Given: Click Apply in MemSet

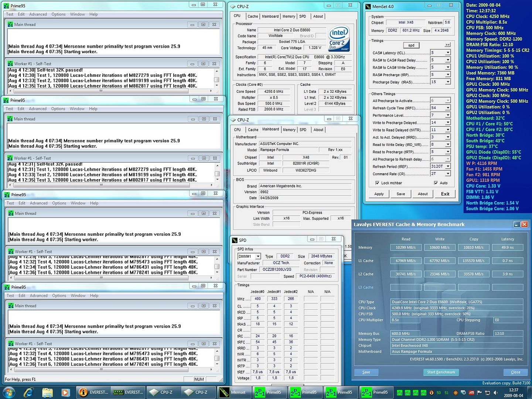Looking at the screenshot, I should click(x=379, y=194).
